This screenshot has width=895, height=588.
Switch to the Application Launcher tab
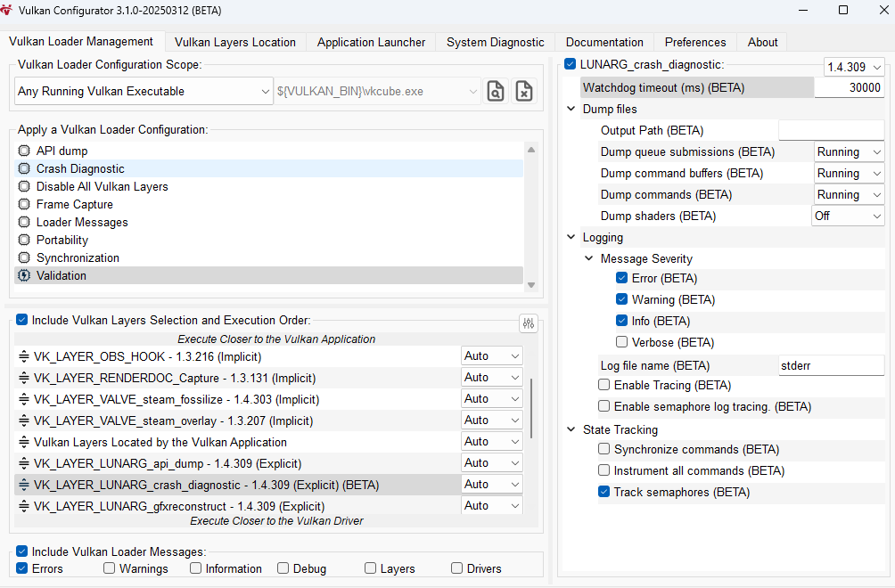371,42
